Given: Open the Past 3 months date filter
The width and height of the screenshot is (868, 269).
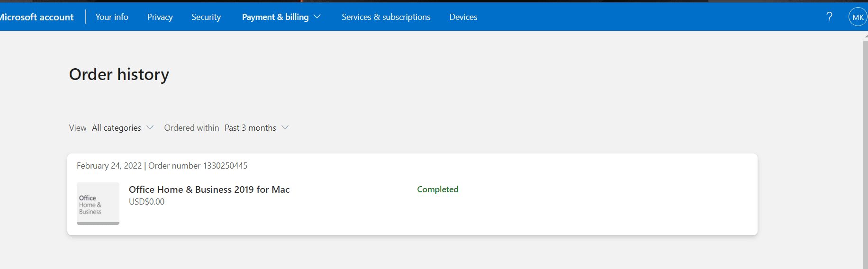Looking at the screenshot, I should click(250, 128).
